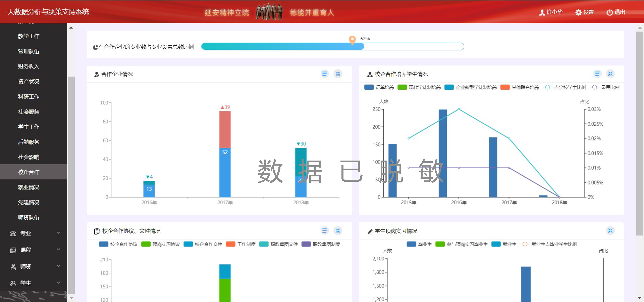Collapse the 合作企业情况 chart panel

338,74
